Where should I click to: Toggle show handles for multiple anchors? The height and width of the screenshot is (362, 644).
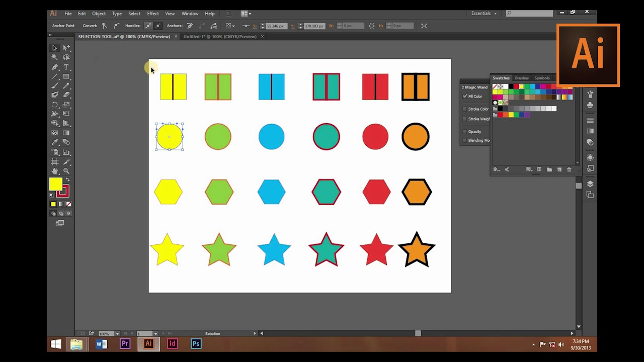point(148,26)
